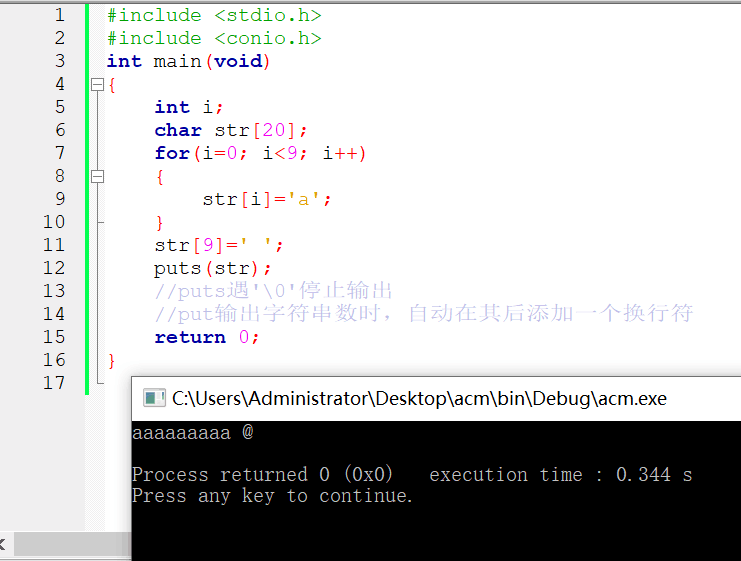The image size is (741, 561).
Task: Click the "str[i]='a';" assignment line
Action: coord(267,199)
